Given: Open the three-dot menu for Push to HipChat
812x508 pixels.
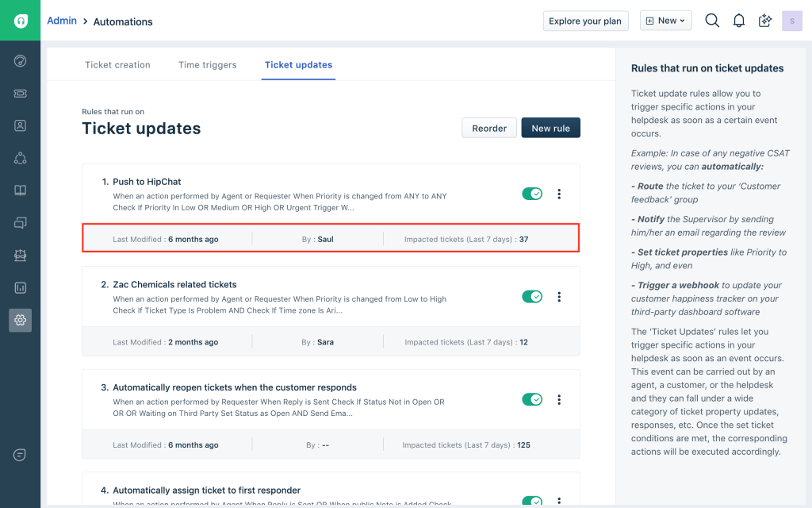Looking at the screenshot, I should (559, 194).
